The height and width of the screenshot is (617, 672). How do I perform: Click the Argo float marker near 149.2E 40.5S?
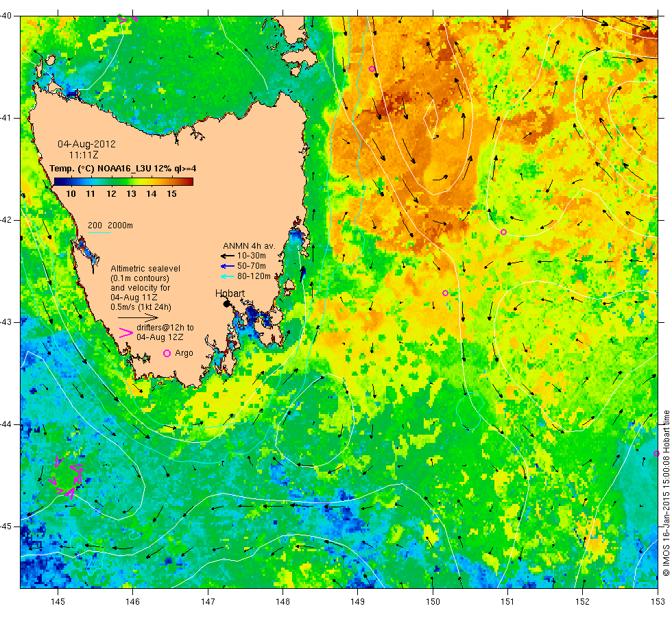372,69
